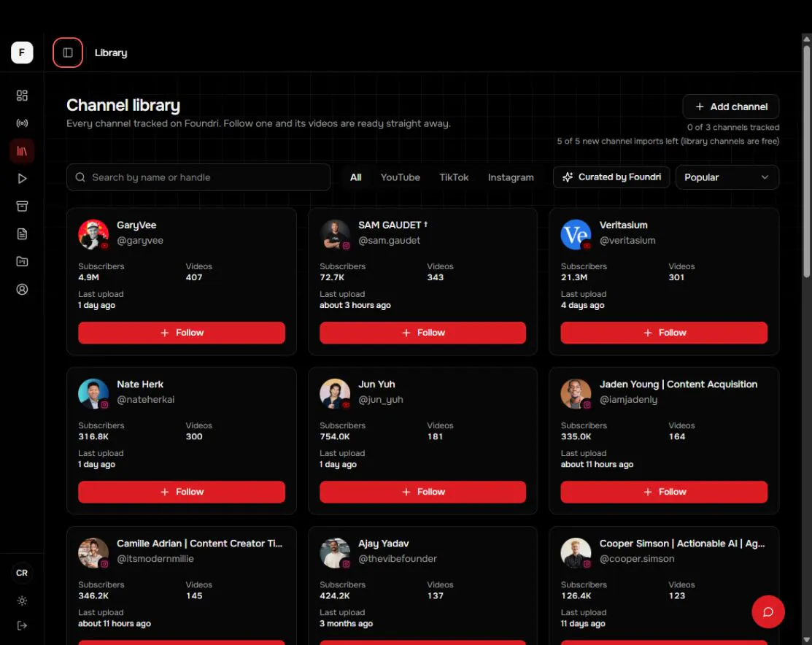The width and height of the screenshot is (812, 645).
Task: Click the Ajay Yadav channel name
Action: (384, 544)
